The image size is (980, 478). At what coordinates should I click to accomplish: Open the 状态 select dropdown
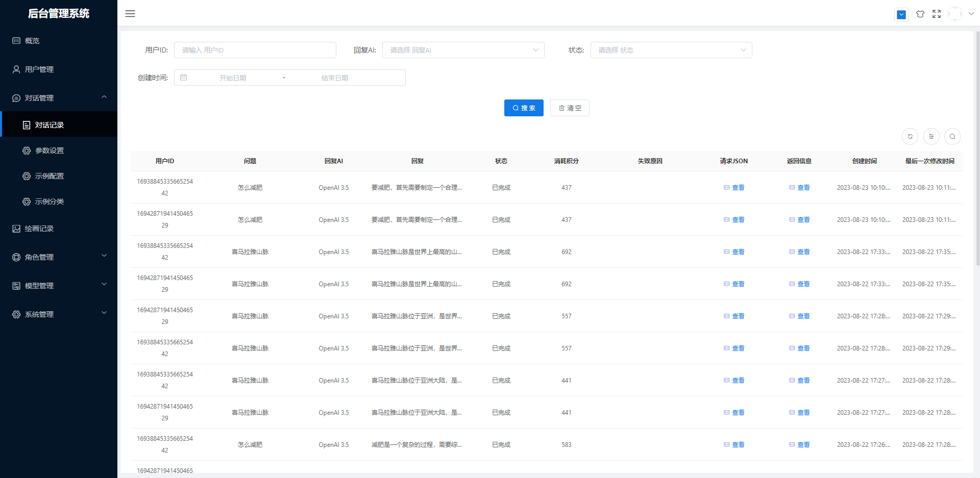click(671, 50)
